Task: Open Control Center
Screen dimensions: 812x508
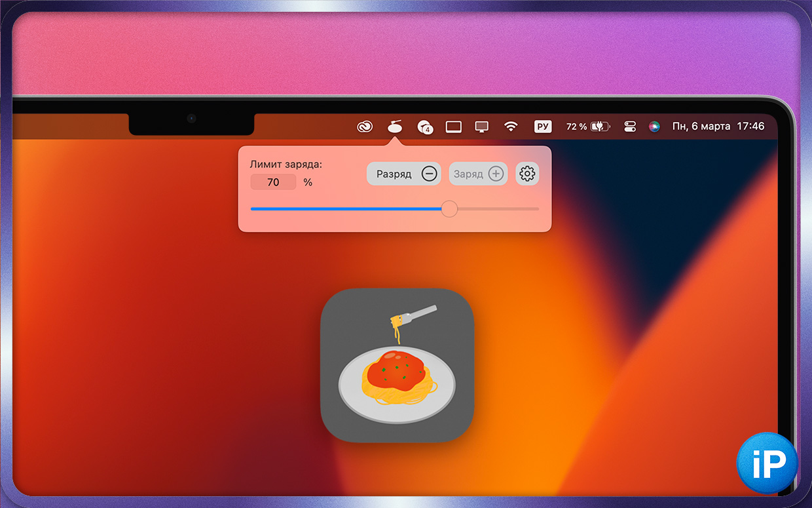Action: coord(630,127)
